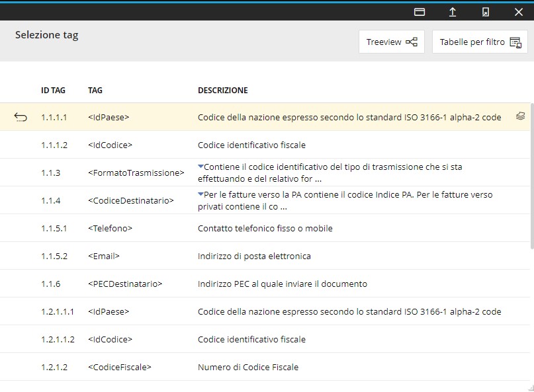Click the TAG column header

pos(95,91)
